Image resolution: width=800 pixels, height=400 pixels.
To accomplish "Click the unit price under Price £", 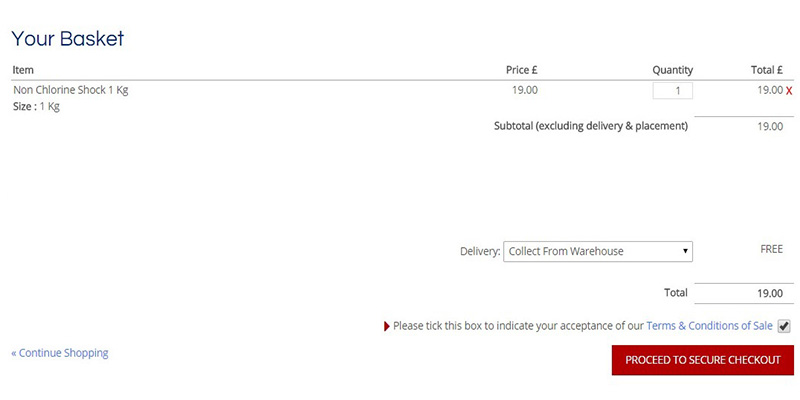I will click(525, 90).
